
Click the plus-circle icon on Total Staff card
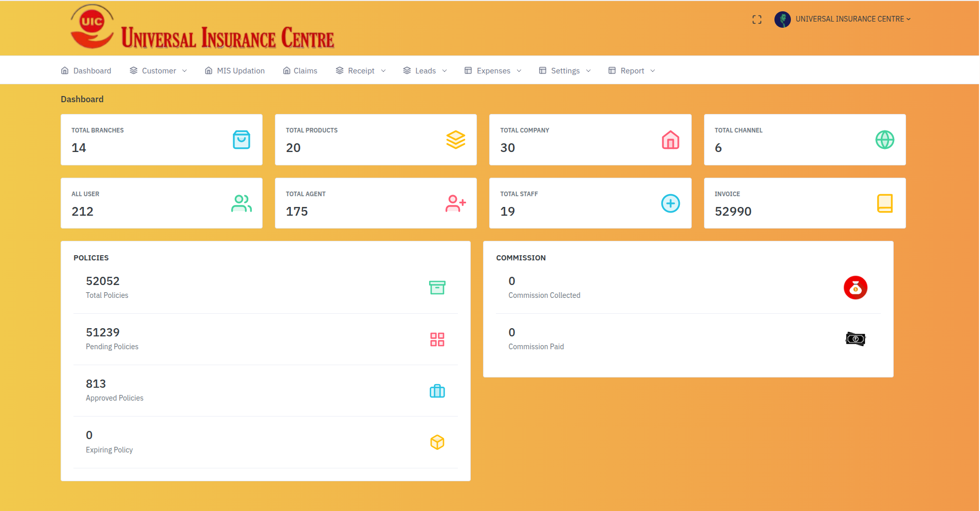[x=670, y=203]
